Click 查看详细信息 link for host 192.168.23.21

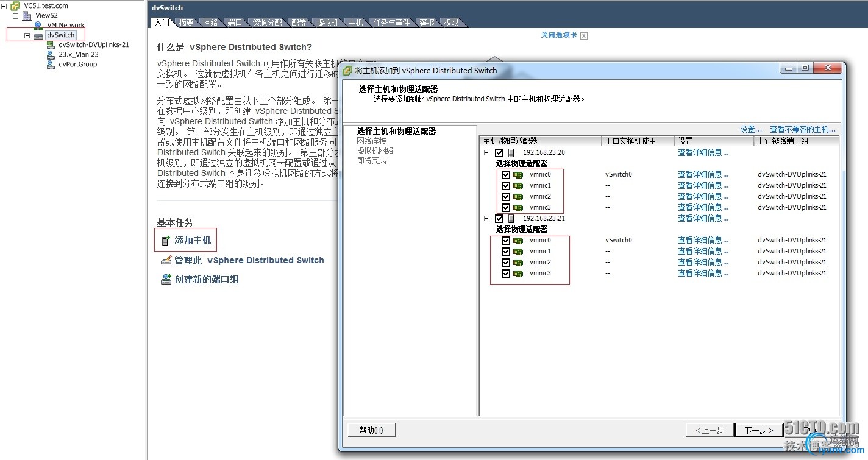[703, 218]
